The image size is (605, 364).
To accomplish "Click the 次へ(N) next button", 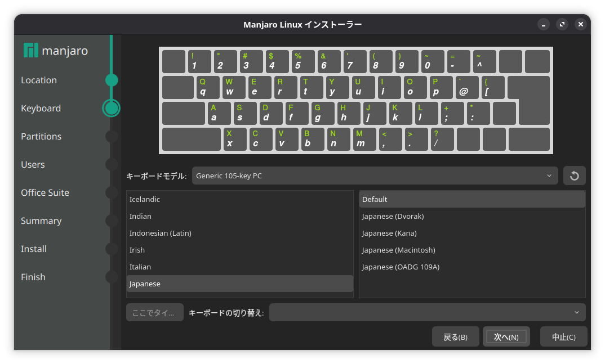I will coord(506,337).
